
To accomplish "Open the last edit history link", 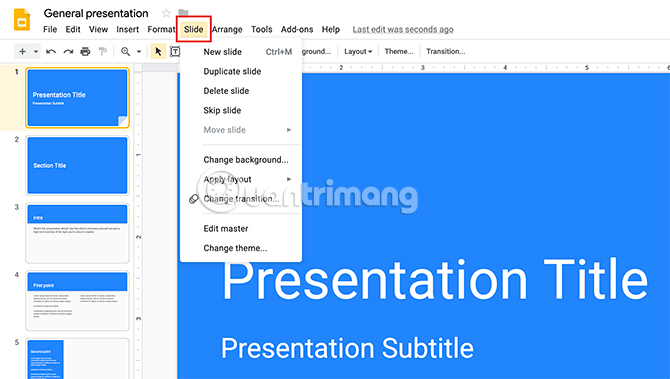I will 403,29.
